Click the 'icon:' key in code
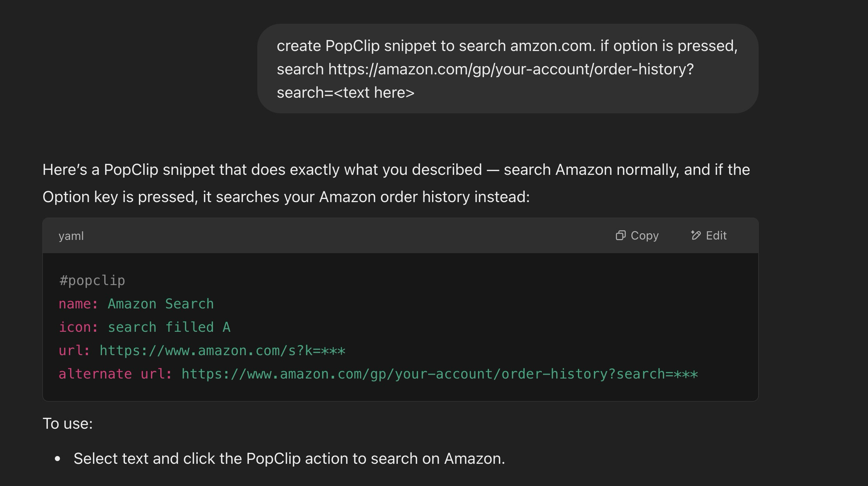The height and width of the screenshot is (486, 868). point(79,327)
